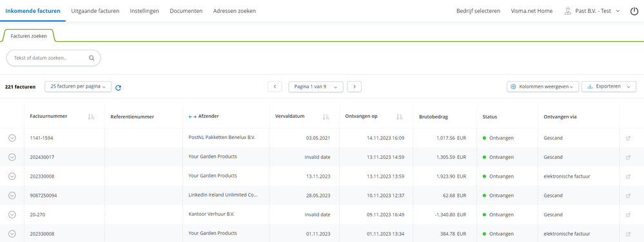This screenshot has width=644, height=242.
Task: Open the Past B.V. - Test account menu
Action: (x=592, y=11)
